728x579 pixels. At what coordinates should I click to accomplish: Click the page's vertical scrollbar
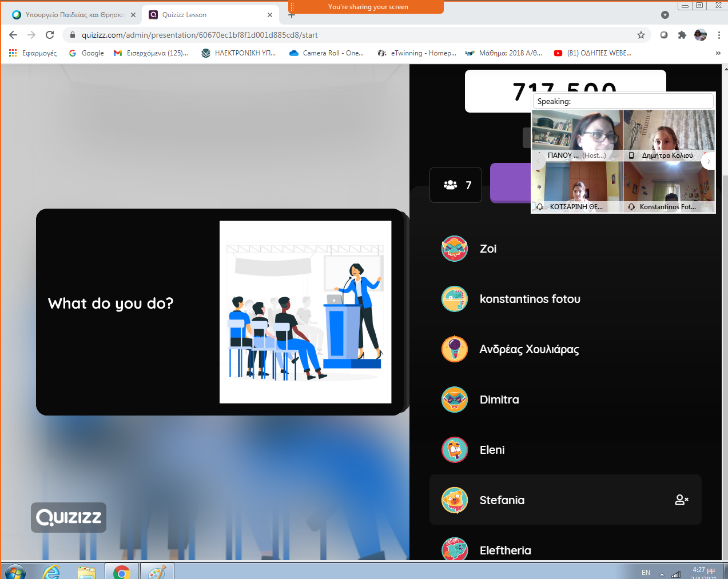click(725, 343)
